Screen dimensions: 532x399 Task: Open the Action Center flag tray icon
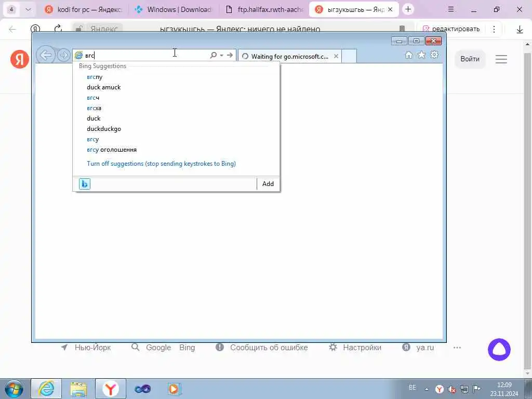(x=476, y=389)
